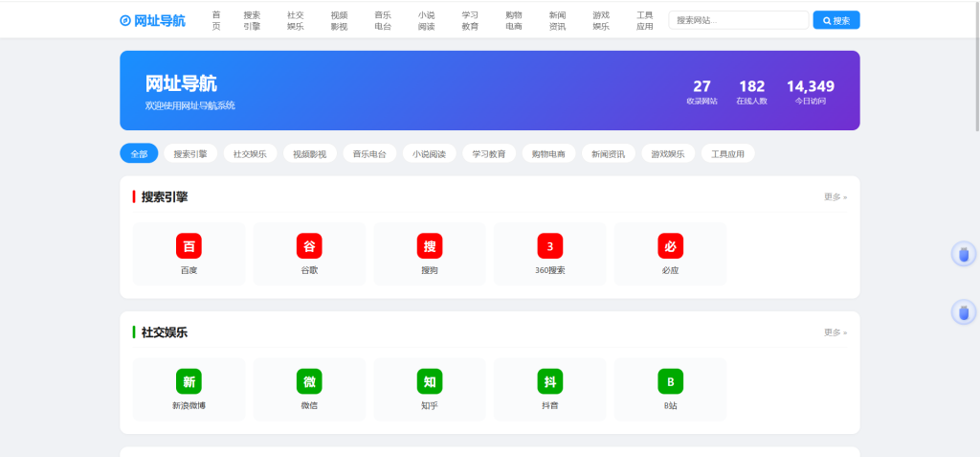Screen dimensions: 980x457
Task: Select the 学习教育 filter pill
Action: (489, 153)
